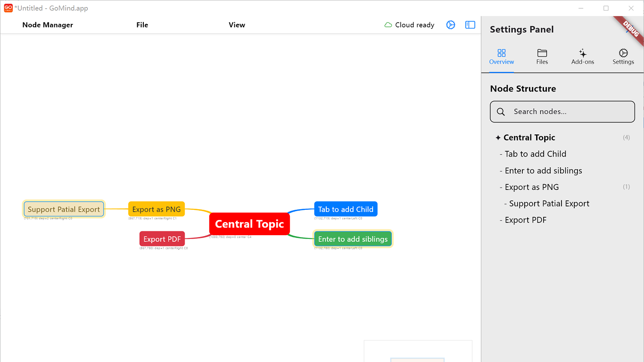
Task: Open the Settings gear in the panel tabs
Action: [x=623, y=56]
